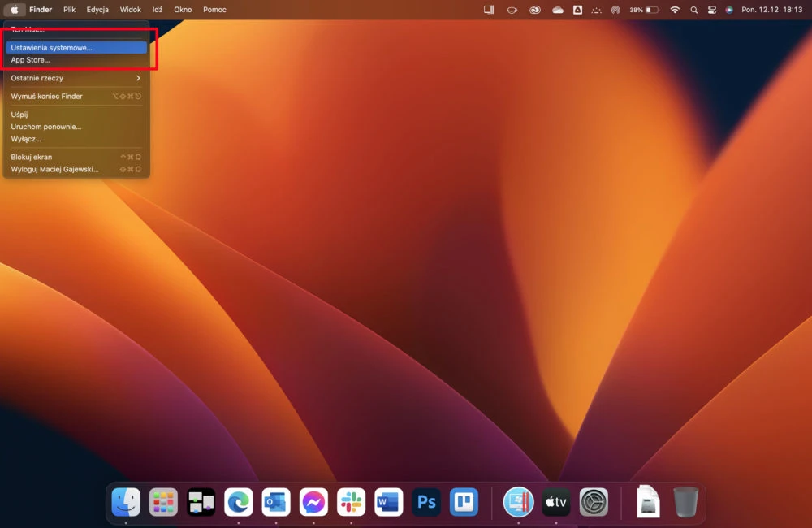Open Finder from the Dock

pos(126,501)
